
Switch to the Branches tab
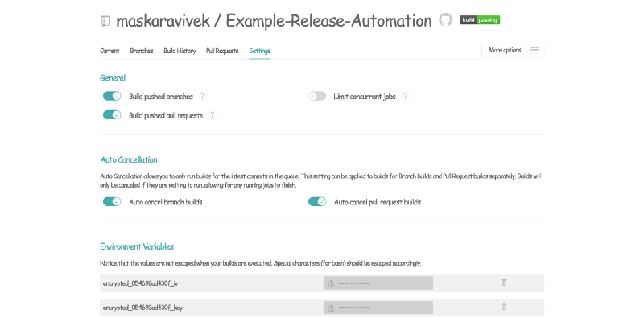(142, 51)
